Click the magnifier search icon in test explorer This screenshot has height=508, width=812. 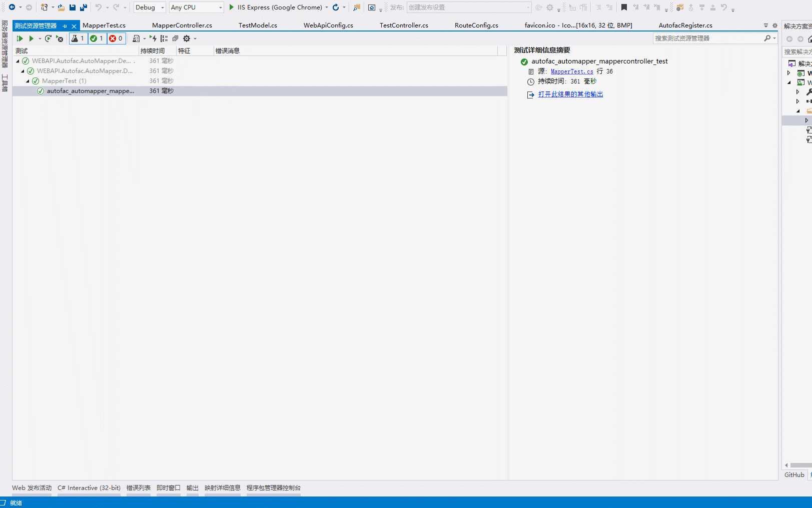coord(767,38)
